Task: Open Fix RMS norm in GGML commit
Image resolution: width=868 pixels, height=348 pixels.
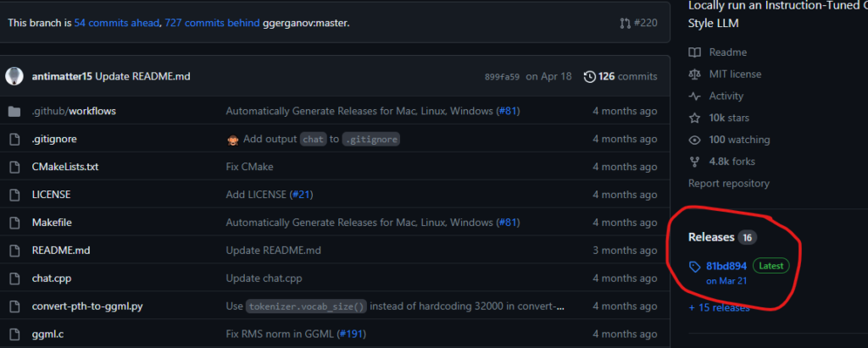Action: coord(280,334)
